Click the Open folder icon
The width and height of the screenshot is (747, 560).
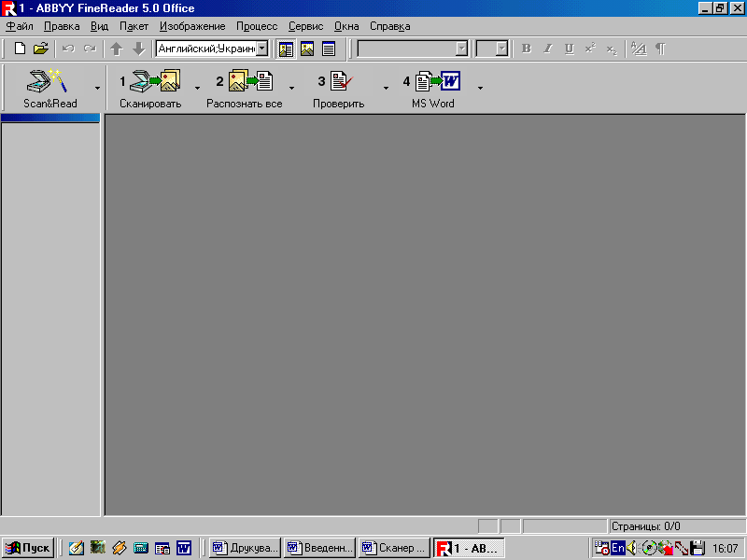(41, 49)
